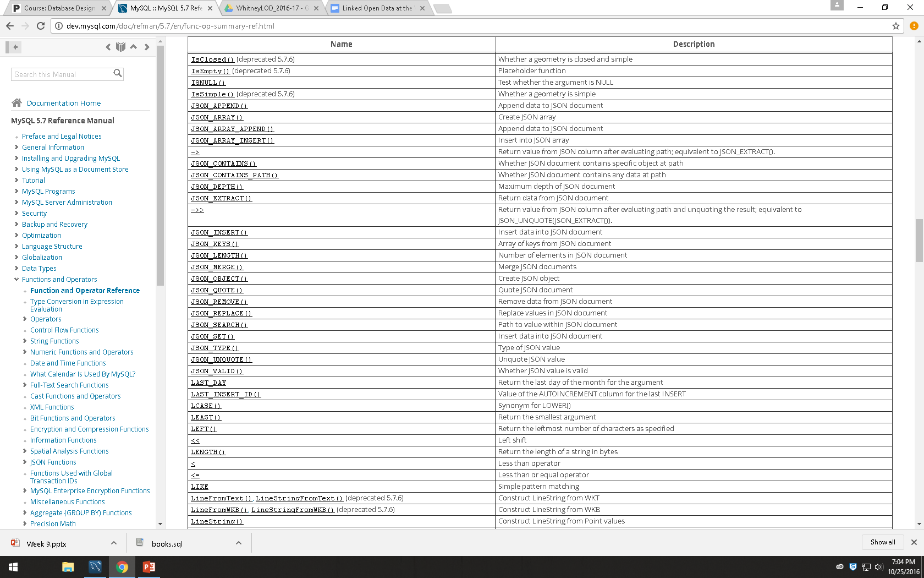Click inside Search this Manual field
This screenshot has height=578, width=924.
62,74
